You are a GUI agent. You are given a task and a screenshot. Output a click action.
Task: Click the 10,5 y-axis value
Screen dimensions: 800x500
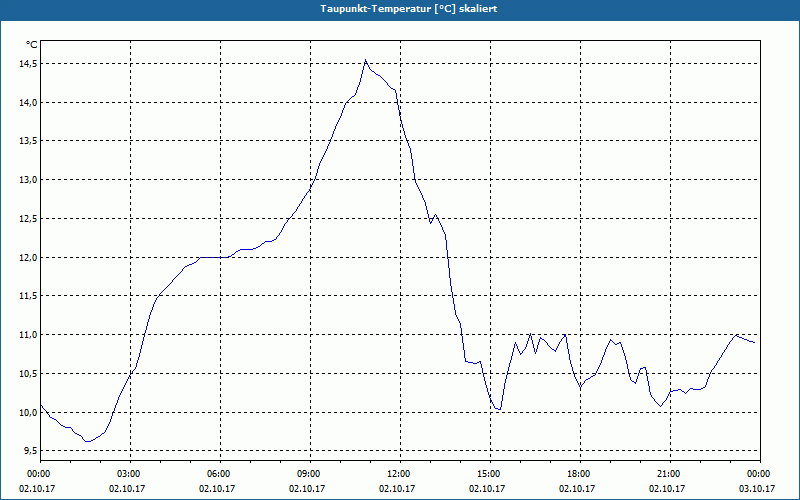click(x=29, y=373)
